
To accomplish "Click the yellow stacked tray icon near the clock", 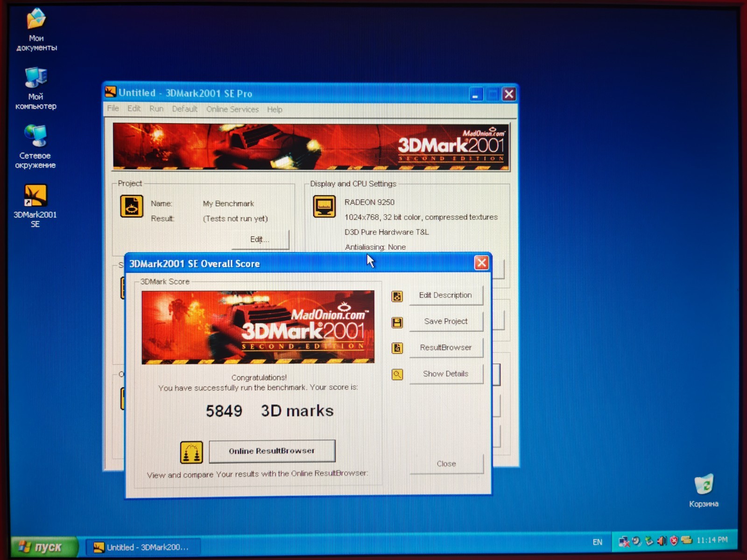I will [686, 540].
